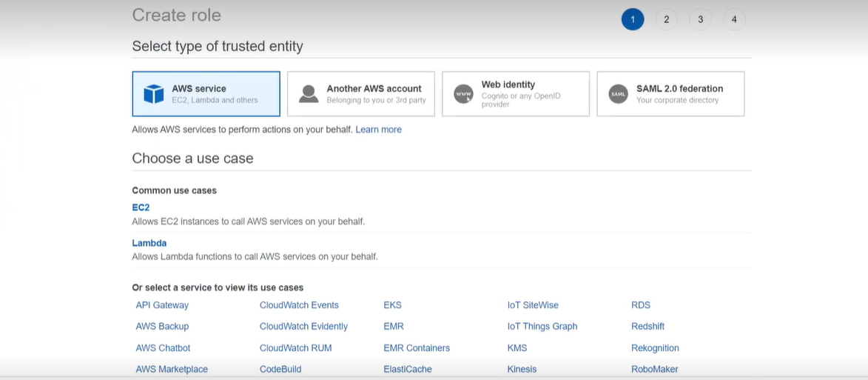Viewport: 868px width, 380px height.
Task: Click the Common use cases label
Action: (x=175, y=190)
